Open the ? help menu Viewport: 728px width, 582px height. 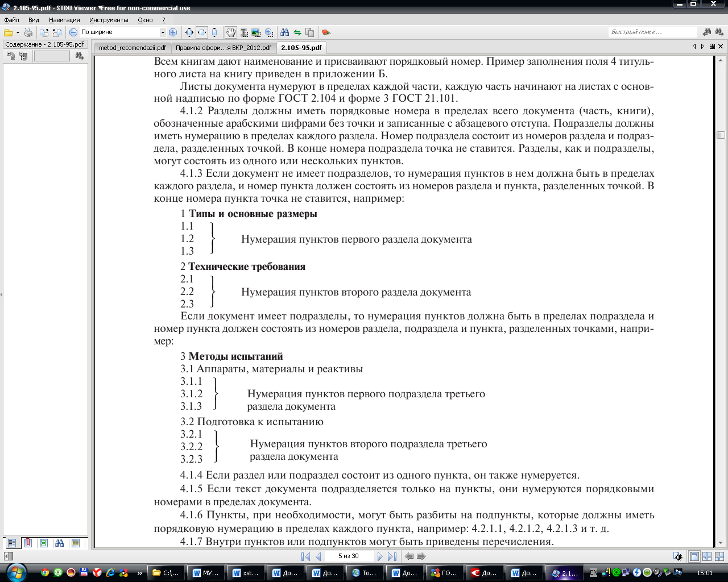pyautogui.click(x=164, y=20)
